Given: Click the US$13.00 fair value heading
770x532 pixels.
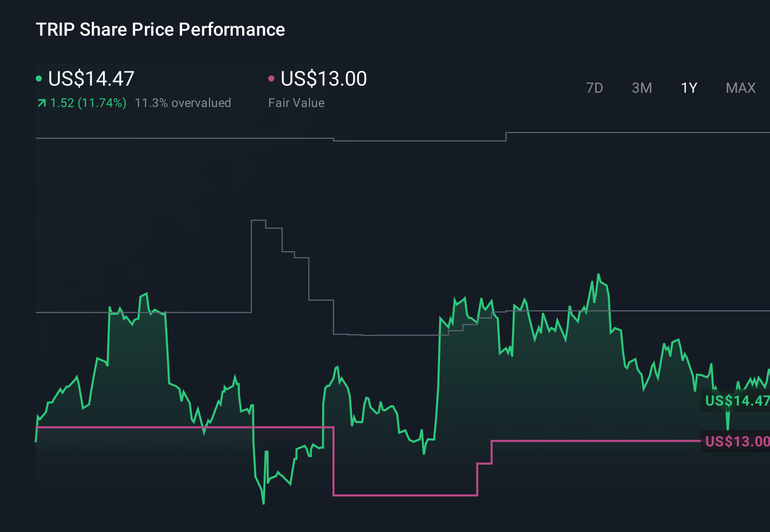Looking at the screenshot, I should 323,78.
